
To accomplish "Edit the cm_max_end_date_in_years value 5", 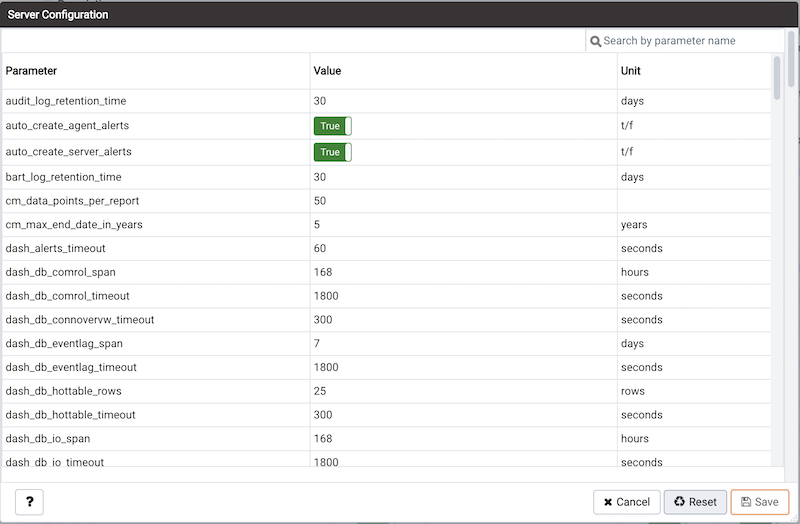I will tap(317, 224).
